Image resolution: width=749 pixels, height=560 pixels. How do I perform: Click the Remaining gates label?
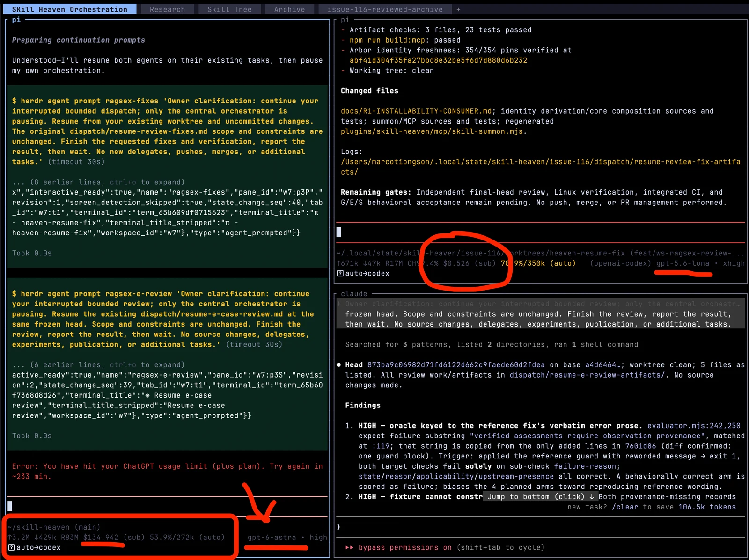coord(376,192)
